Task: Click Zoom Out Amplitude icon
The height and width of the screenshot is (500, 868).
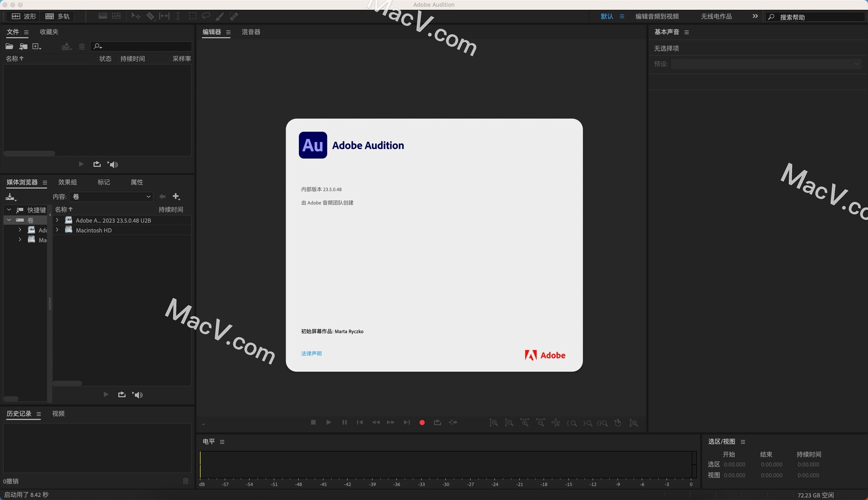Action: click(509, 423)
